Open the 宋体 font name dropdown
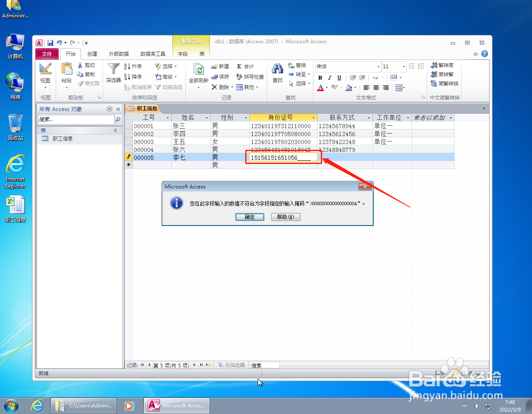The width and height of the screenshot is (532, 414). [x=378, y=67]
